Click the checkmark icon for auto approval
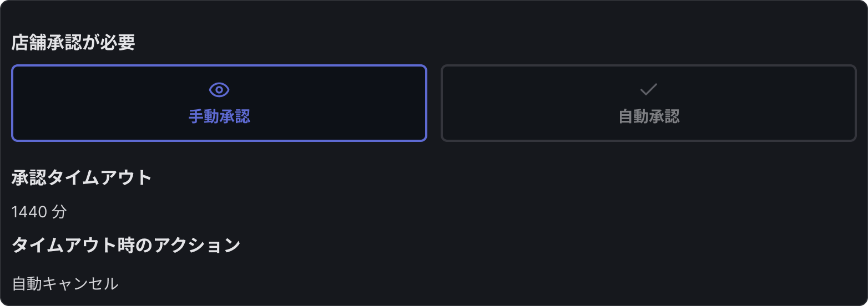The image size is (868, 306). 648,89
